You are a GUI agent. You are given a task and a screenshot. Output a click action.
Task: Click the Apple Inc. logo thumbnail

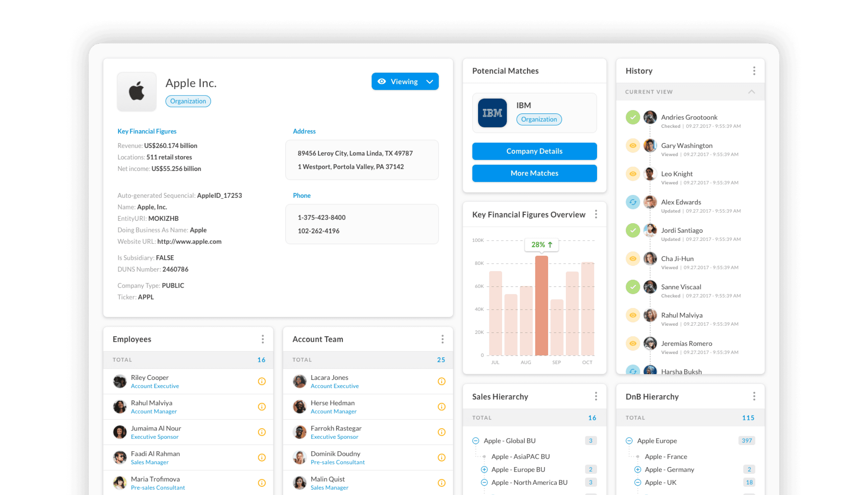click(137, 91)
